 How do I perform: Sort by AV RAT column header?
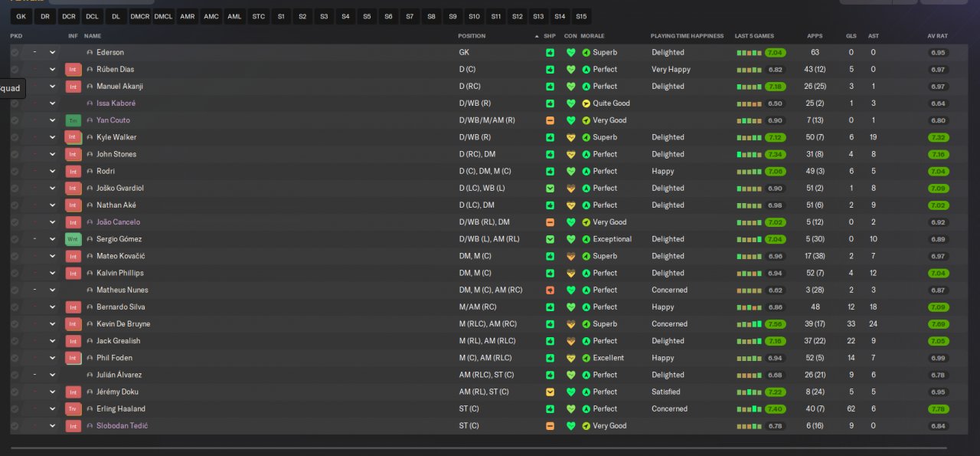(x=937, y=36)
